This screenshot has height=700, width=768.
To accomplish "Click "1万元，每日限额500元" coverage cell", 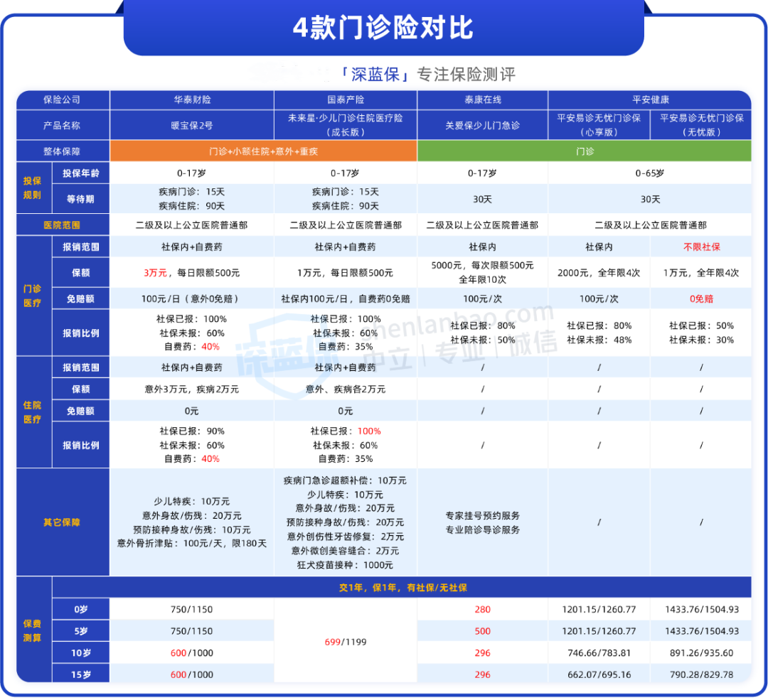I will 345,273.
